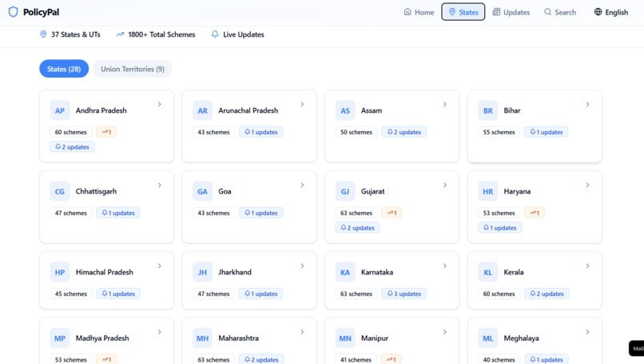Click Assam's 2 updates badge
This screenshot has height=364, width=644.
404,132
